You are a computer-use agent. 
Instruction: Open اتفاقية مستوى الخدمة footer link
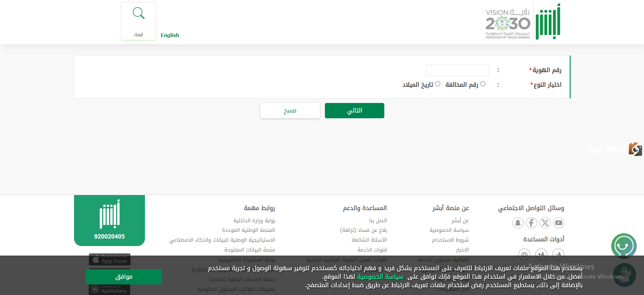point(443,260)
